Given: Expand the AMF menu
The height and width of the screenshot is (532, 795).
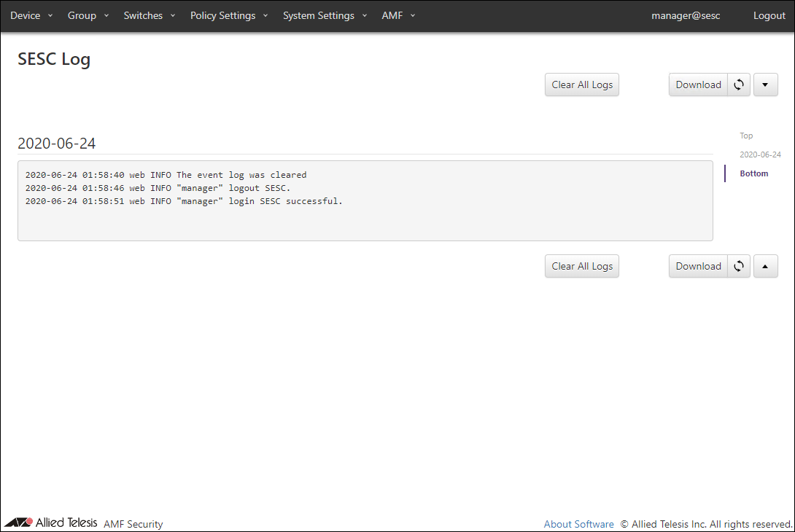Looking at the screenshot, I should (398, 15).
